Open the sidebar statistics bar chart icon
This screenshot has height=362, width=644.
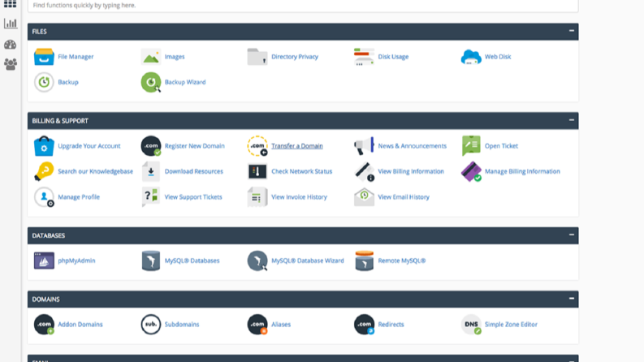click(x=11, y=24)
